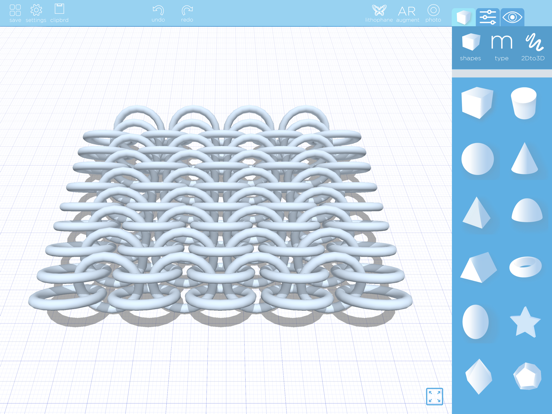Screen dimensions: 552x414
Task: Add a cylinder shape
Action: (524, 103)
